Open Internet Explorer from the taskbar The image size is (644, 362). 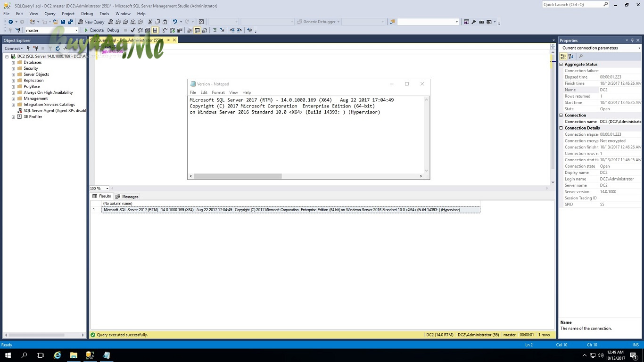(57, 355)
